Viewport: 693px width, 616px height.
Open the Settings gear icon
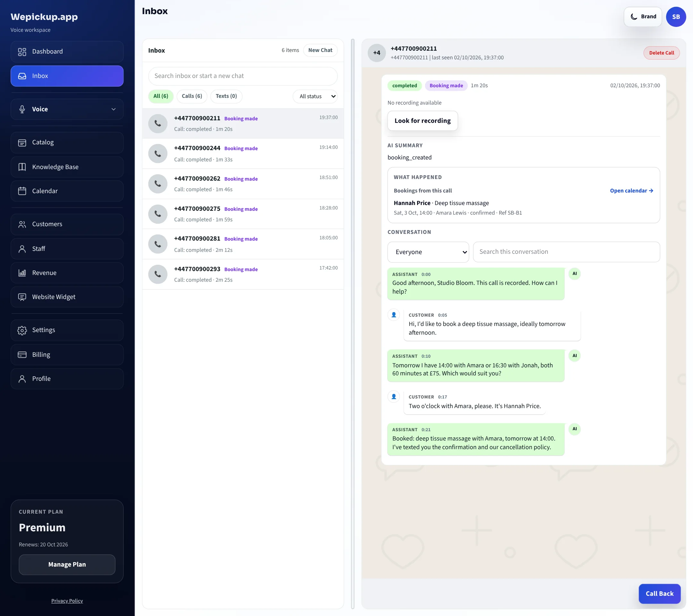22,330
